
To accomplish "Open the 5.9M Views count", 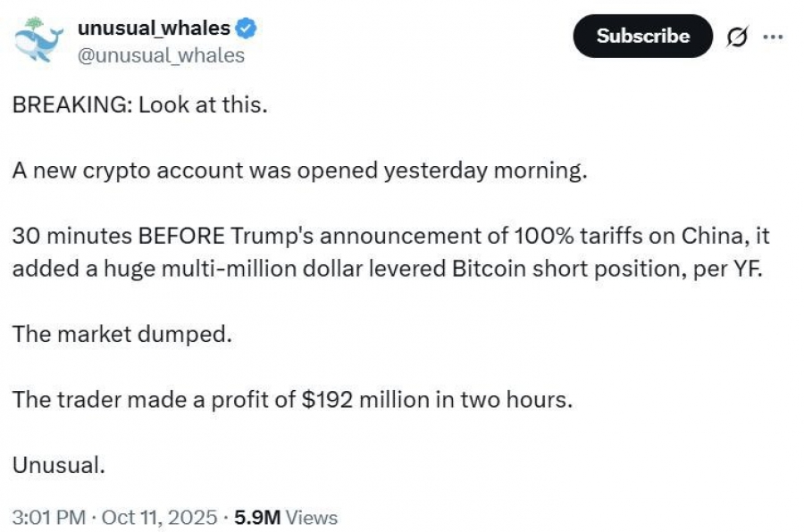I will click(x=286, y=517).
